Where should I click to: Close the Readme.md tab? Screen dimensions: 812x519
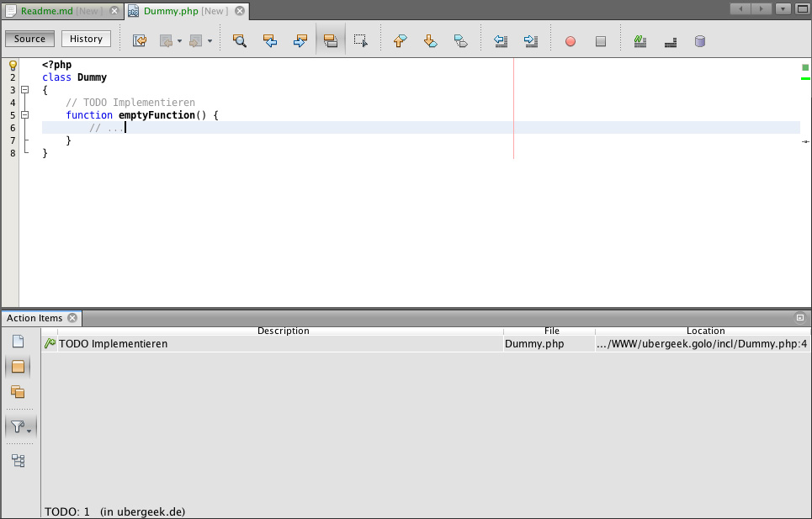[114, 11]
